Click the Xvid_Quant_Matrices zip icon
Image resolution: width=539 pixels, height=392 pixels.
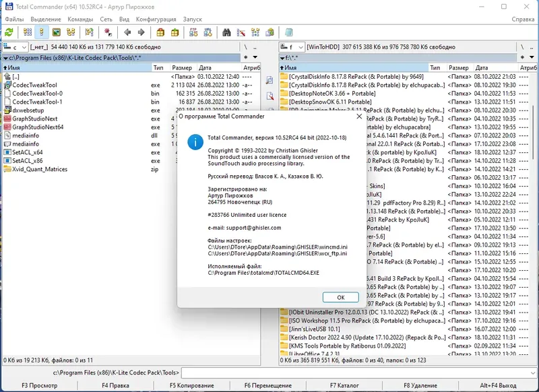pyautogui.click(x=7, y=169)
